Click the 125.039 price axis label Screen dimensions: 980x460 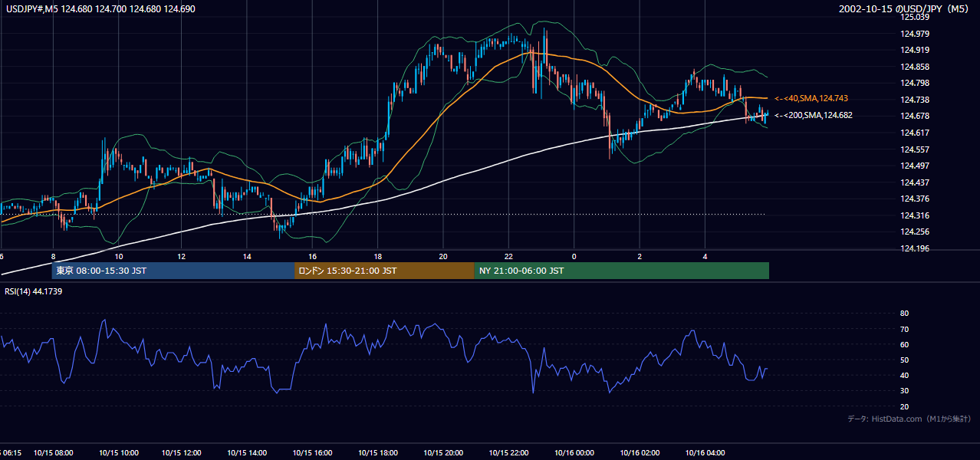pos(916,18)
